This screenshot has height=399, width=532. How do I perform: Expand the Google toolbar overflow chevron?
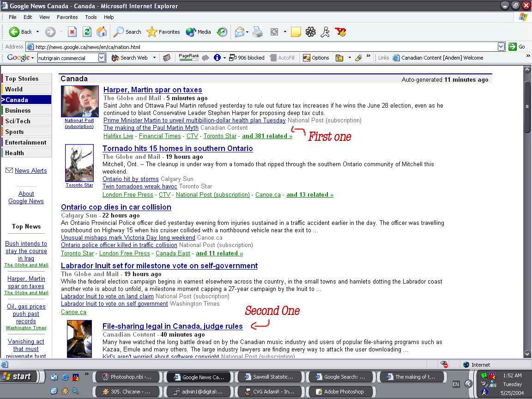[369, 56]
